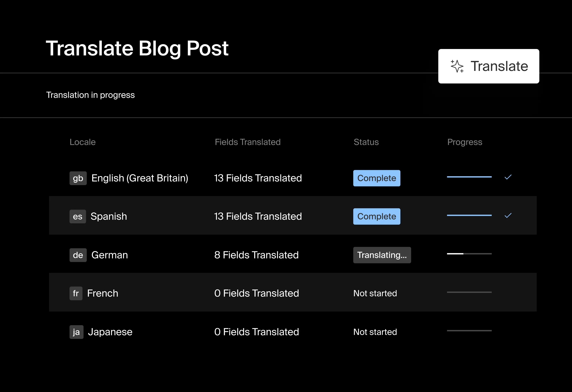Select the Fields Translated column header
The height and width of the screenshot is (392, 572).
click(247, 142)
